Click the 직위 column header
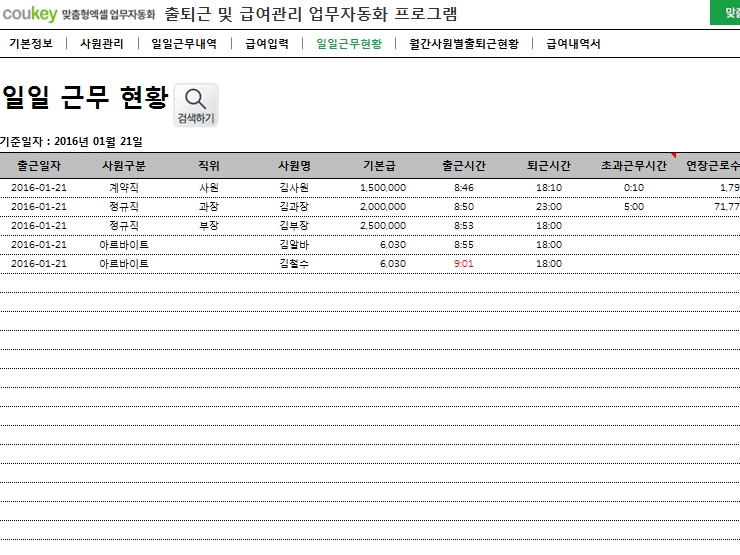Viewport: 740px width, 555px height. pyautogui.click(x=209, y=166)
